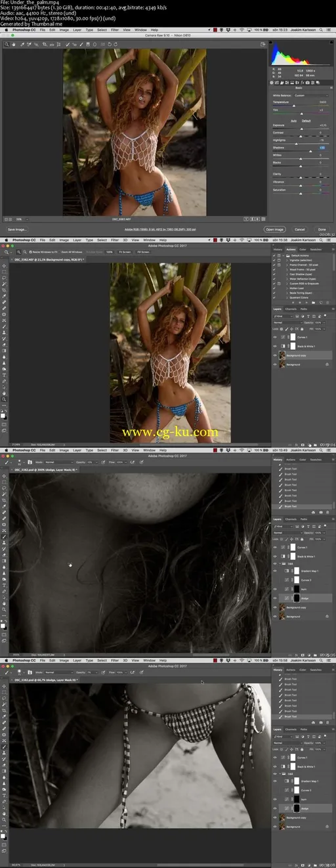Screen dimensions: 336x868
Task: Open Filter menu in second frame menu bar
Action: [115, 240]
